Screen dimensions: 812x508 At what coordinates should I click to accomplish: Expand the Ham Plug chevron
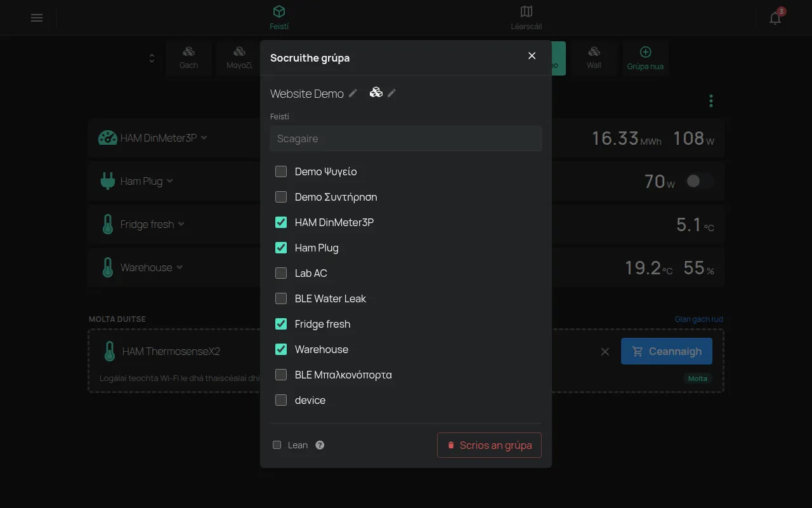(x=170, y=181)
